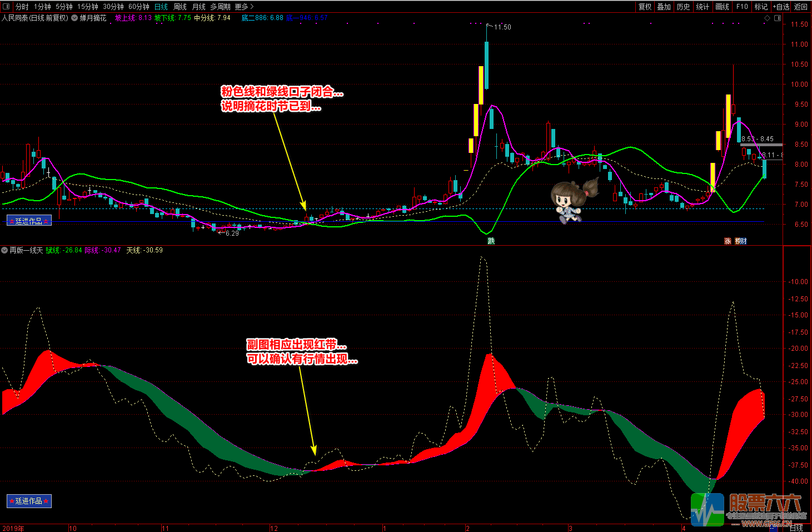The image size is (812, 532).
Task: Toggle the right panel icon below toolbar
Action: 778,18
